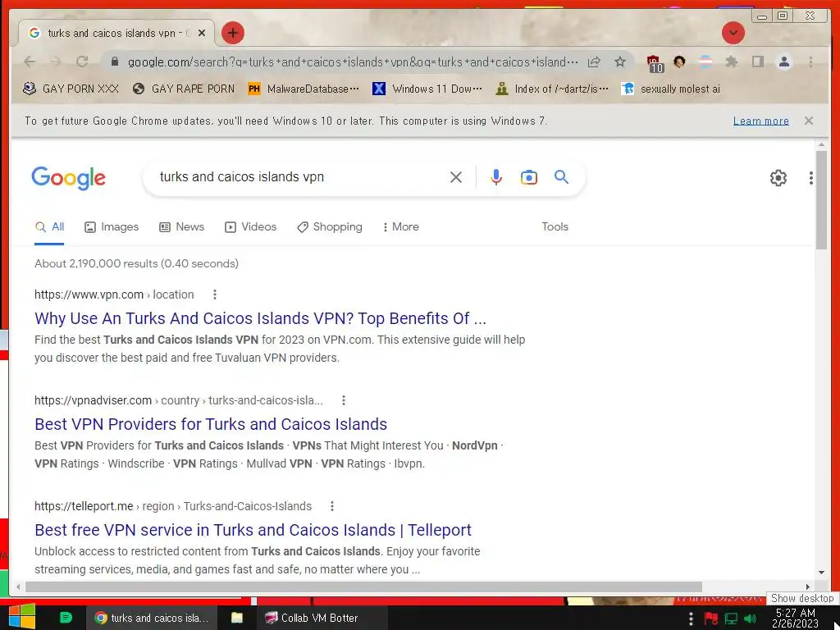Switch to the Shopping tab
This screenshot has width=840, height=630.
330,227
